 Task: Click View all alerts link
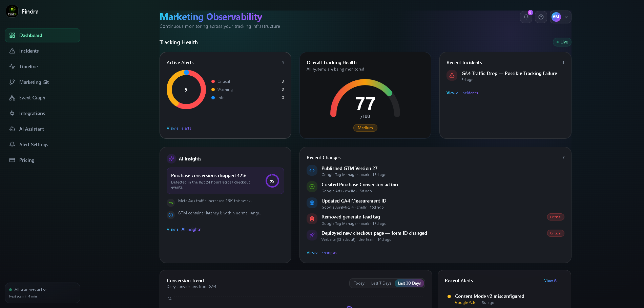click(x=179, y=128)
